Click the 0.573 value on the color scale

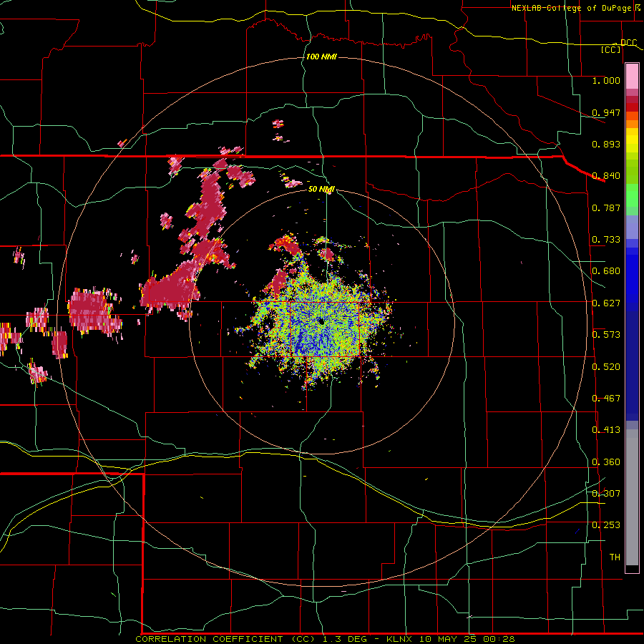click(606, 335)
